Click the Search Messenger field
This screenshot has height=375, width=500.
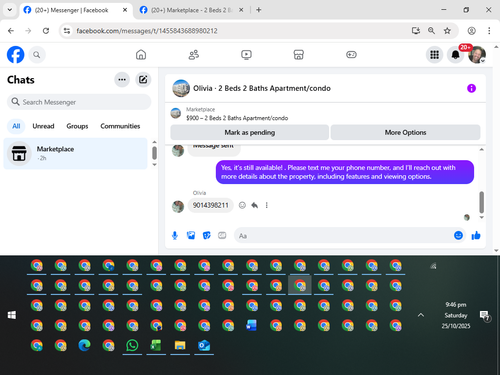pos(79,102)
